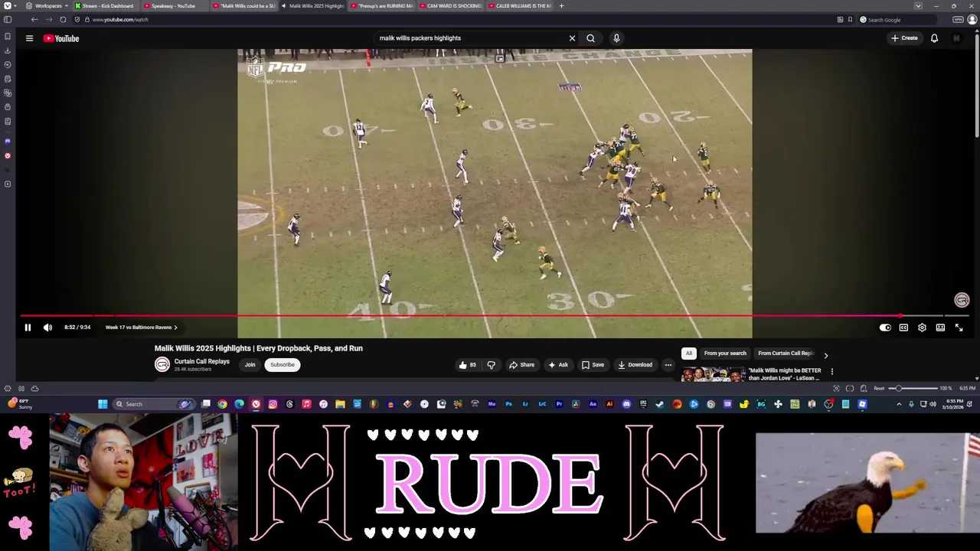Toggle the autoplay switch in the player

885,328
